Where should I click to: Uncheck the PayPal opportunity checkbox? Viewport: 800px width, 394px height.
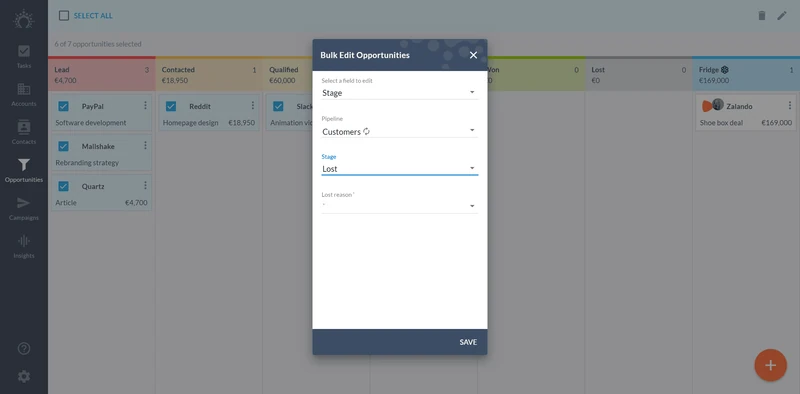(x=63, y=106)
